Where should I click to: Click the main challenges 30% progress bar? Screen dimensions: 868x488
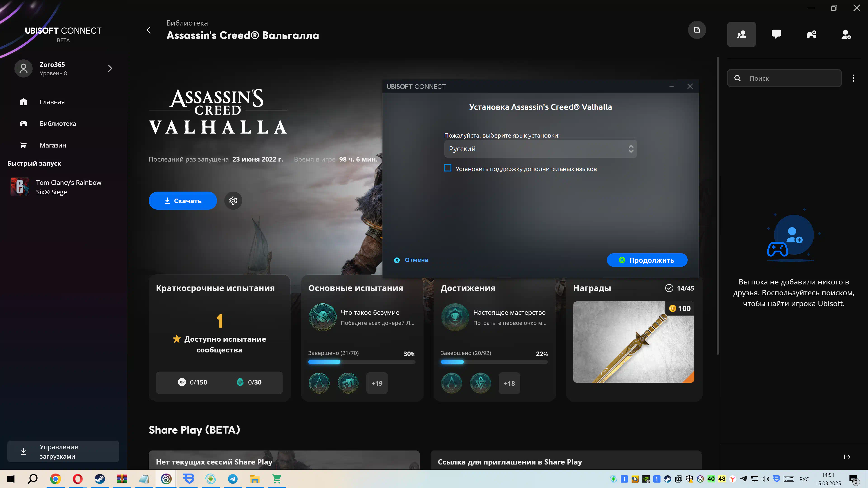point(362,362)
